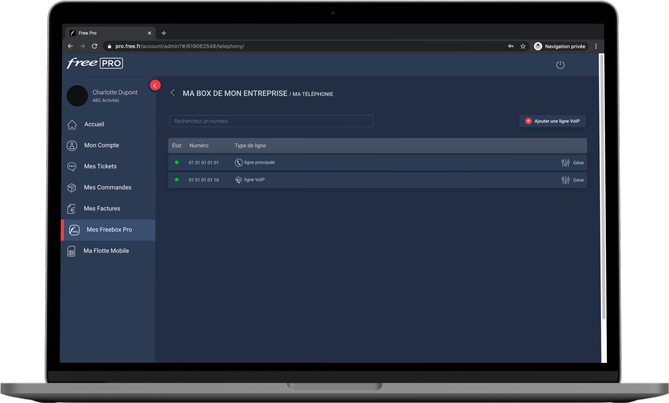This screenshot has width=669, height=403.
Task: Select the Mes Freebox Pro icon
Action: pyautogui.click(x=74, y=230)
